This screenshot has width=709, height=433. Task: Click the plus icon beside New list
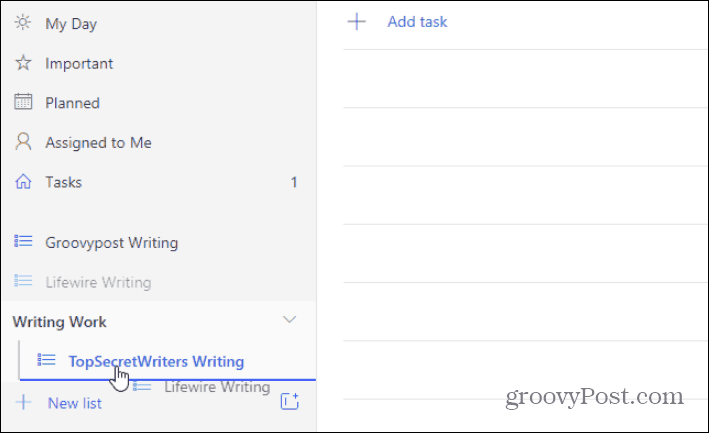24,402
